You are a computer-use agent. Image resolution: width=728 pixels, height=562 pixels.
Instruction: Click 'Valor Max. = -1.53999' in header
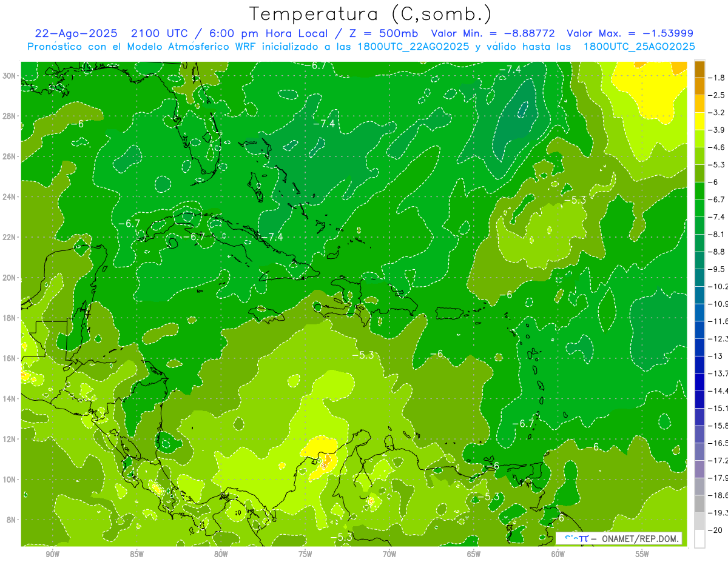pos(630,33)
